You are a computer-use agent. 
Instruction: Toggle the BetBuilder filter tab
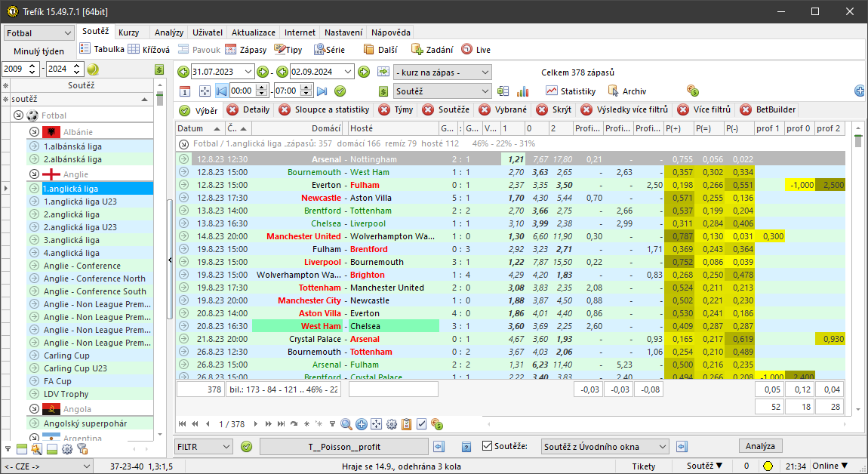point(768,109)
